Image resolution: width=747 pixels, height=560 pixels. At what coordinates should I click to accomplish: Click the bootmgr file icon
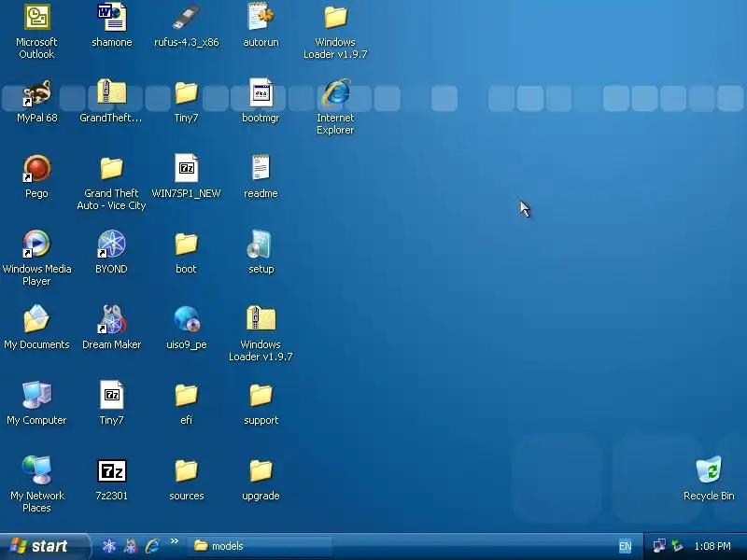point(261,92)
